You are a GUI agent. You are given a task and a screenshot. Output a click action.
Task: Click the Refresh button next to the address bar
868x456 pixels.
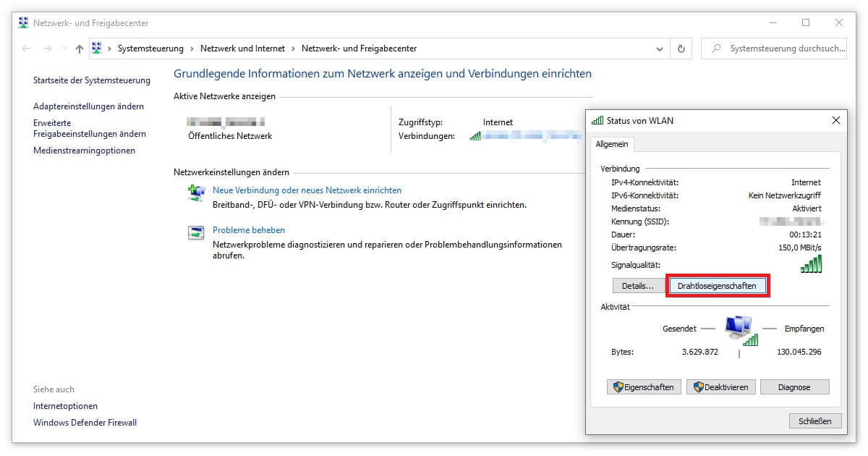[x=681, y=49]
